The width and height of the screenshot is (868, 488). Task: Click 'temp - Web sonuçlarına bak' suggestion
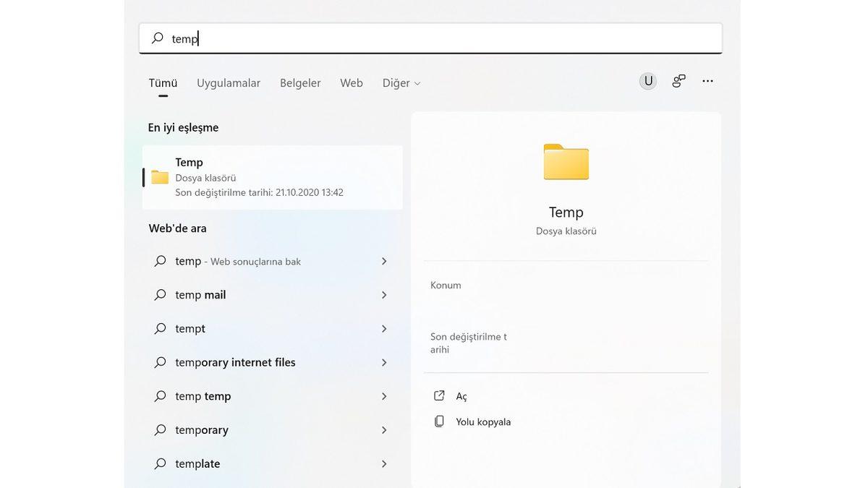tap(238, 261)
